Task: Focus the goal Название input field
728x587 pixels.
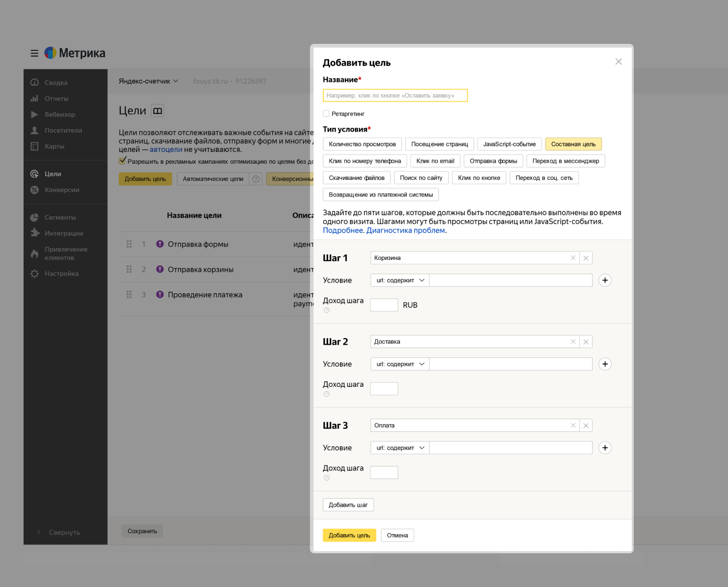Action: coord(395,96)
